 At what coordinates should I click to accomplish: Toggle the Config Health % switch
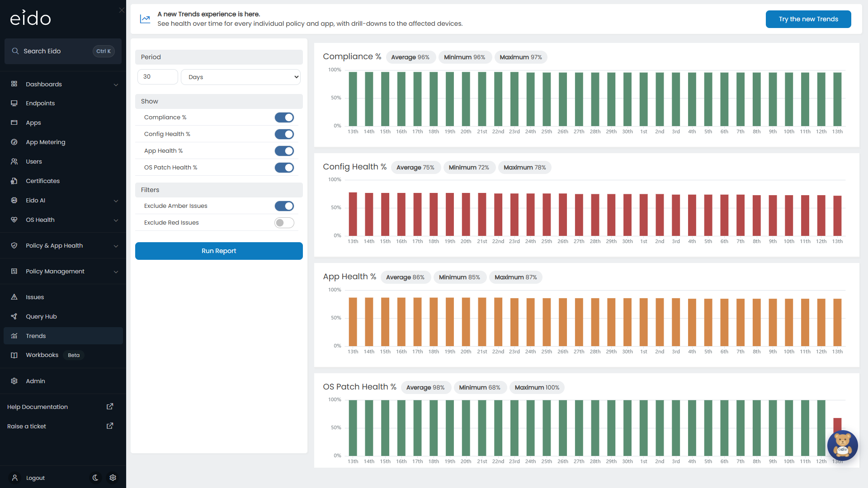(x=284, y=134)
